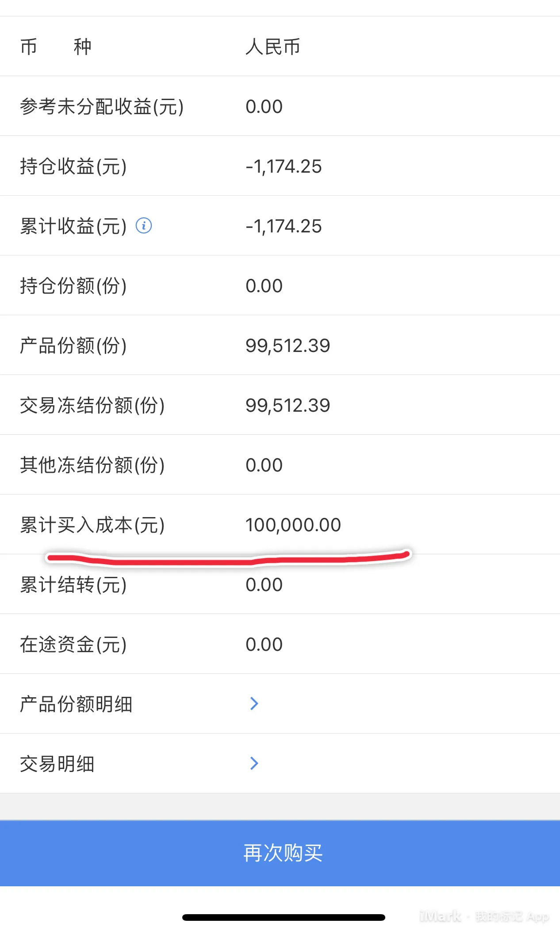
Task: Tap the 在途资金(元) value 0.00
Action: click(264, 645)
